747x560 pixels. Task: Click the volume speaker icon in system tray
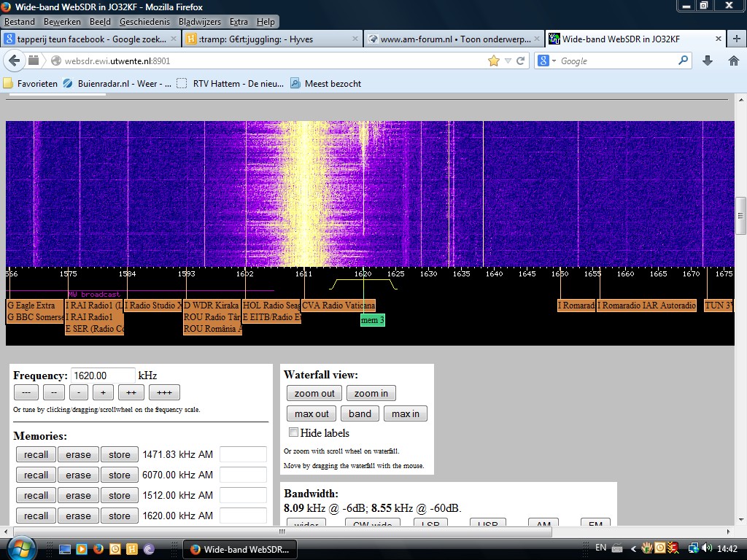click(x=706, y=548)
